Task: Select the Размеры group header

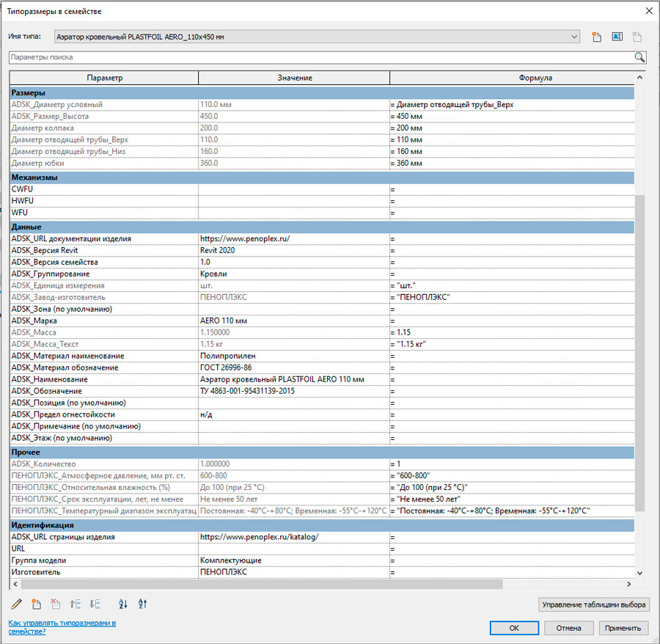Action: (x=322, y=92)
